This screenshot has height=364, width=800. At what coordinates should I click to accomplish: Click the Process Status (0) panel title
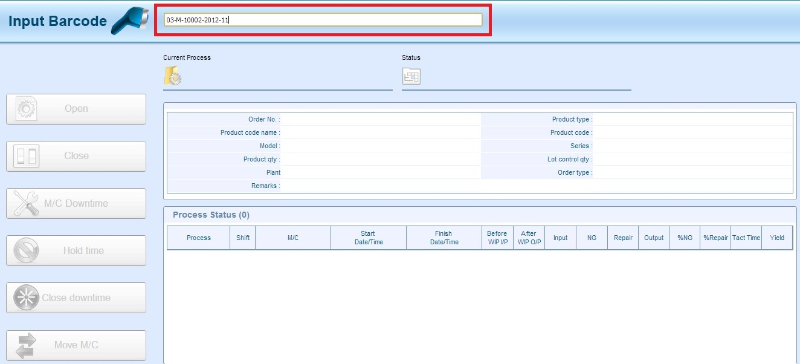[211, 215]
